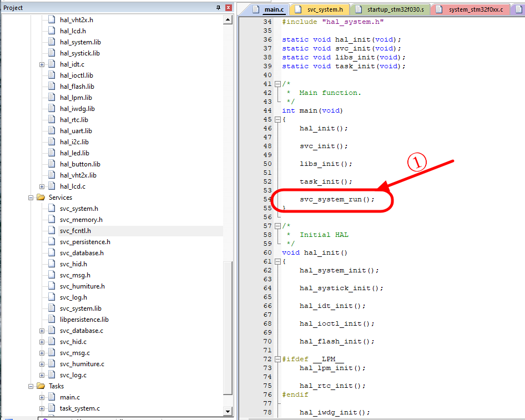Click the file icon next to libpersistence.lib
The width and height of the screenshot is (525, 420).
[x=52, y=320]
